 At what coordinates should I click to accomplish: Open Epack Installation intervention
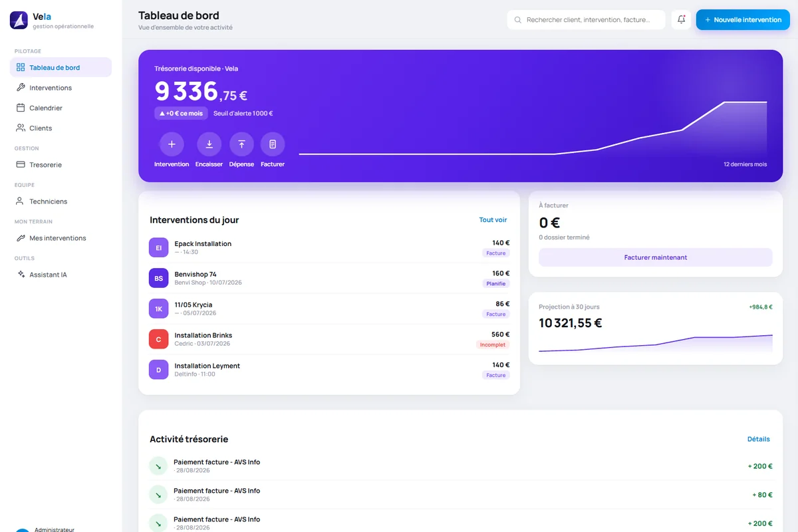(x=329, y=247)
